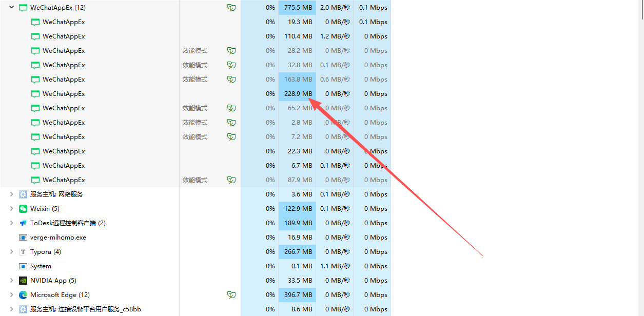Image resolution: width=644 pixels, height=316 pixels.
Task: Click icon of WeChatAppEx row using 22.3 MB
Action: [35, 151]
